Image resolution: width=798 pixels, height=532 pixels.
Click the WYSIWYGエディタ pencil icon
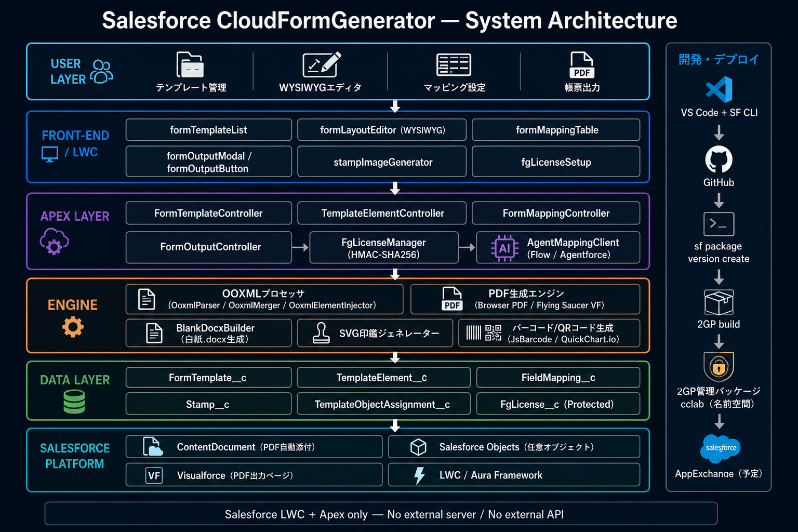(x=322, y=64)
